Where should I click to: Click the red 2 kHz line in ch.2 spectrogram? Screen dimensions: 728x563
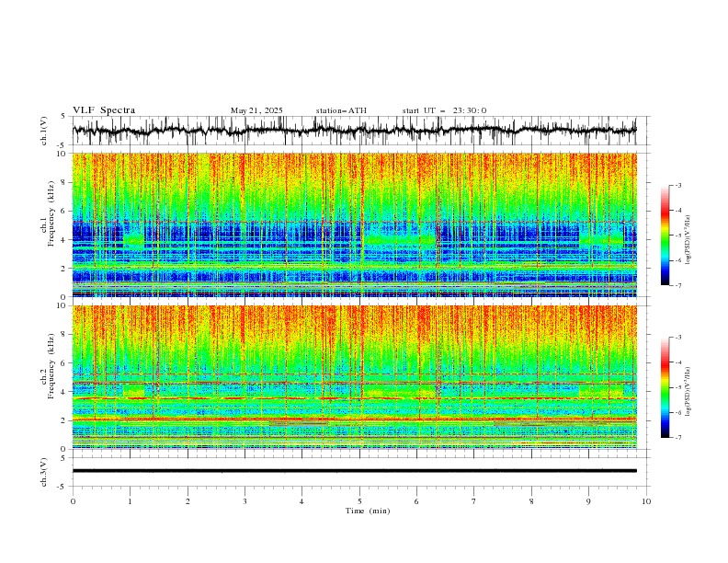coord(354,419)
